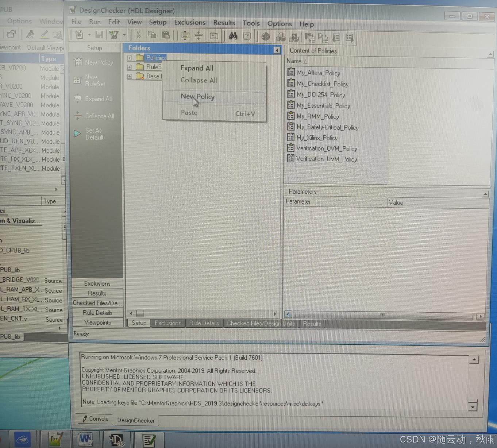The image size is (497, 448).
Task: Expand the Policies folder tree node
Action: (x=130, y=58)
